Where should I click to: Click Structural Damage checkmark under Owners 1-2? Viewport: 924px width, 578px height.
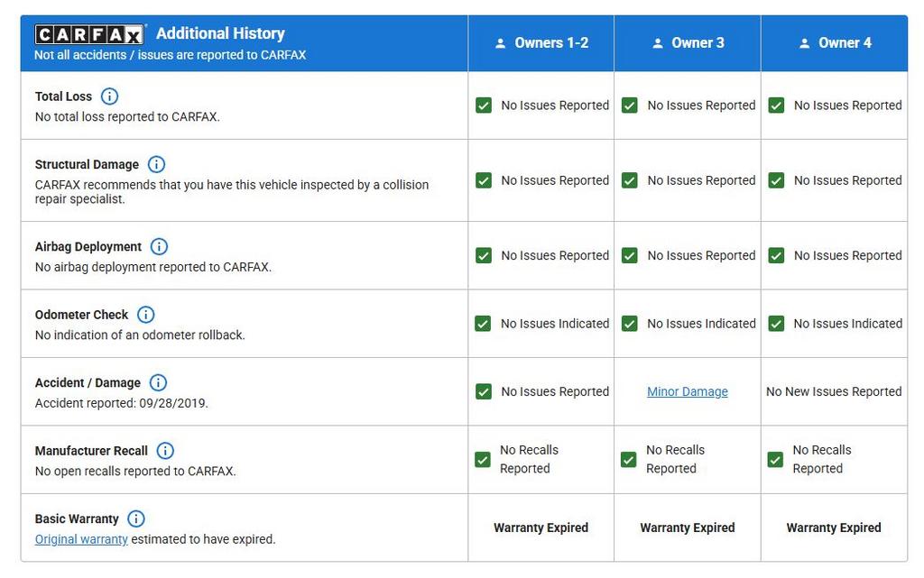tap(484, 180)
